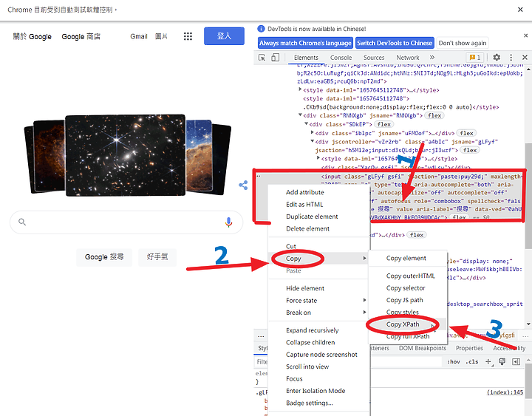532x416 pixels.
Task: Open the DOM Breakpoints pane tab
Action: (x=423, y=348)
